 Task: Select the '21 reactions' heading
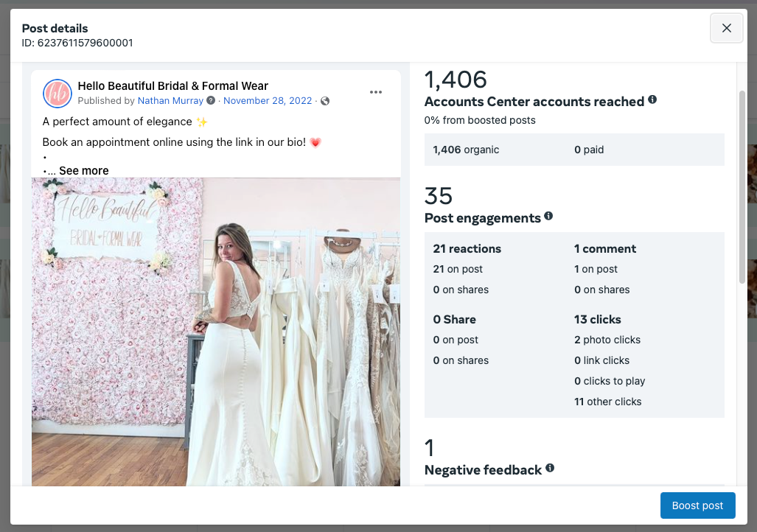click(467, 248)
